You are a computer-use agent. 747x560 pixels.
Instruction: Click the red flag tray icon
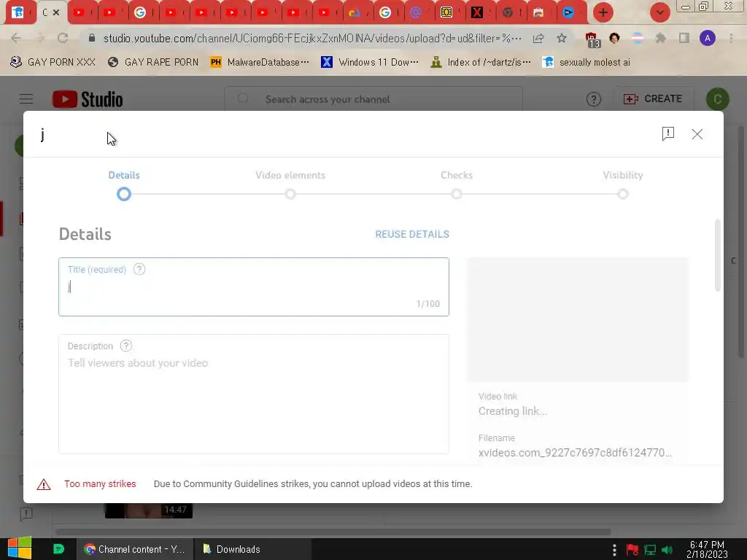(632, 550)
